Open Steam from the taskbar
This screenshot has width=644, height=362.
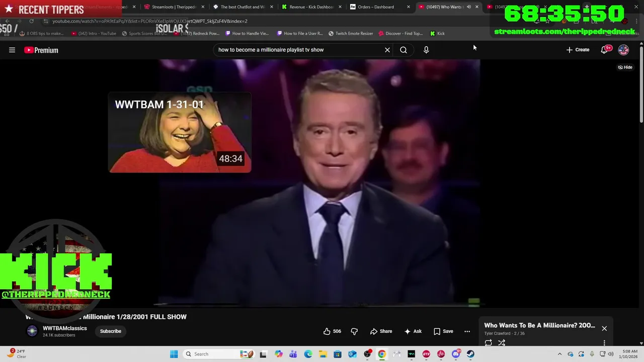(470, 354)
